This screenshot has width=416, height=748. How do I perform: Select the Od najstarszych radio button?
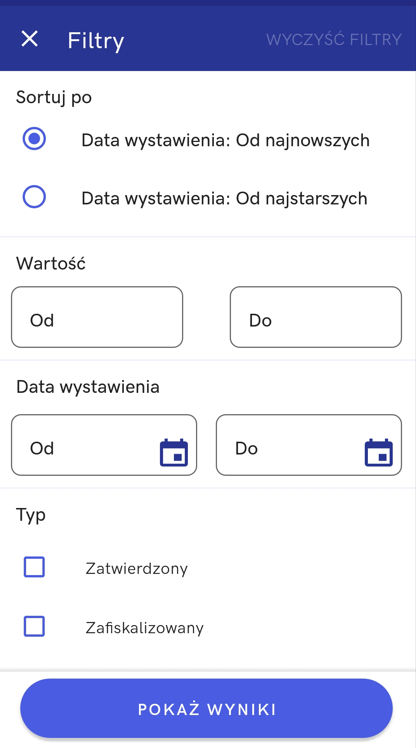[34, 197]
